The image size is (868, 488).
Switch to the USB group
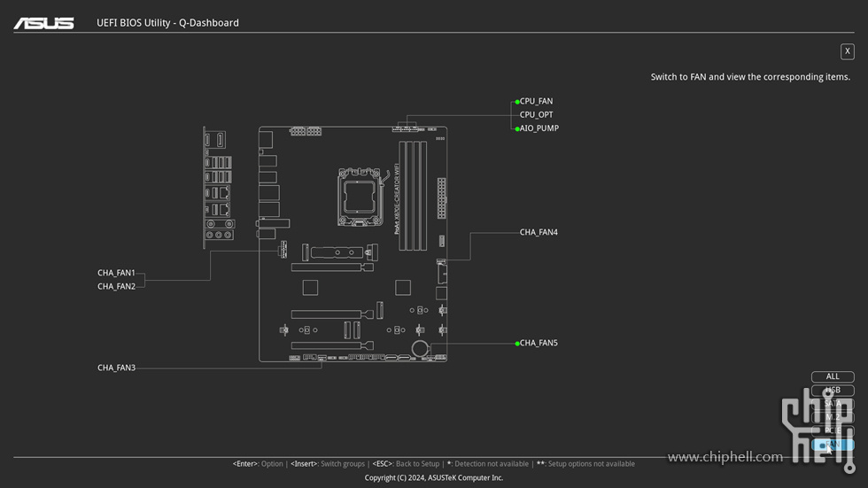[833, 390]
